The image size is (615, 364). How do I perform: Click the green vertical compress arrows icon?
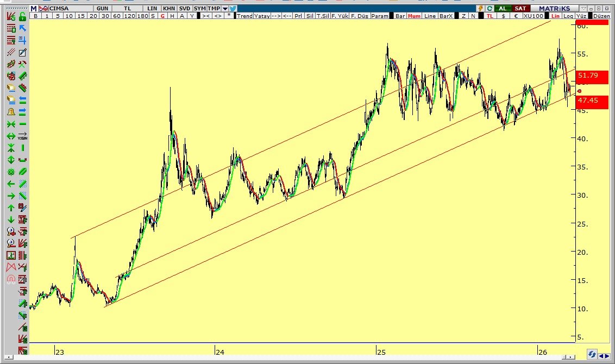pyautogui.click(x=11, y=148)
